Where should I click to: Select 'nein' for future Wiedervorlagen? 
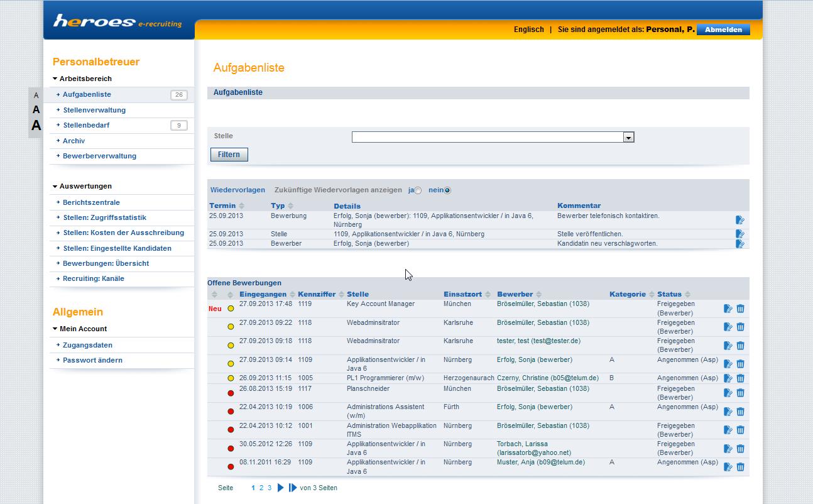click(x=447, y=190)
